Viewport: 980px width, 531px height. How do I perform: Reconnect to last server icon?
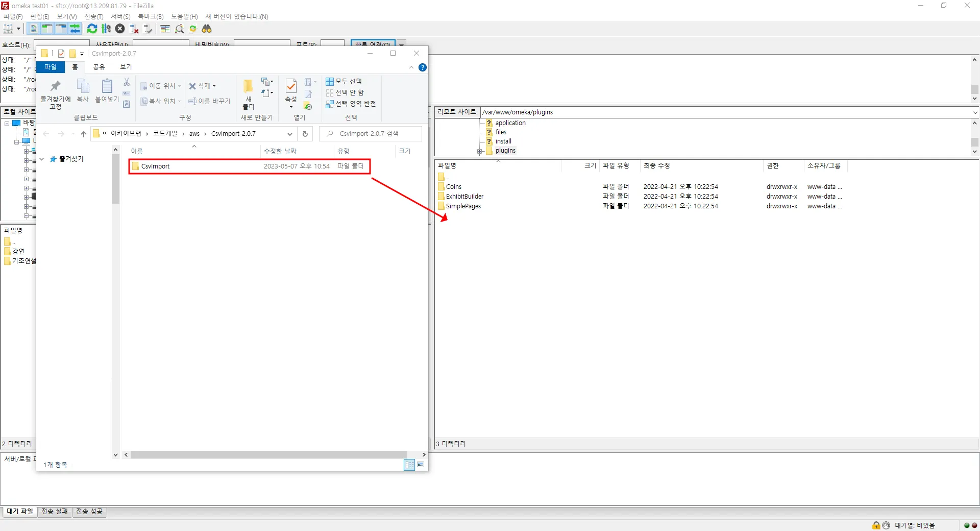pos(148,29)
